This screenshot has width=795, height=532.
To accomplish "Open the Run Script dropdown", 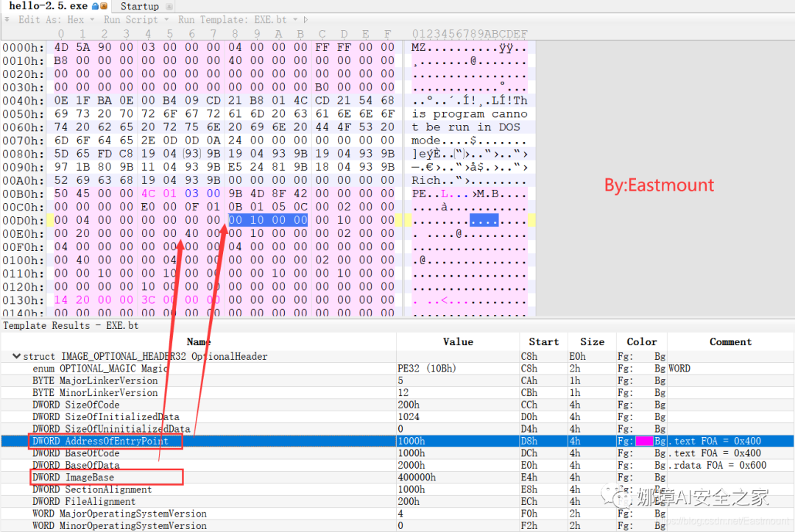I will (136, 20).
